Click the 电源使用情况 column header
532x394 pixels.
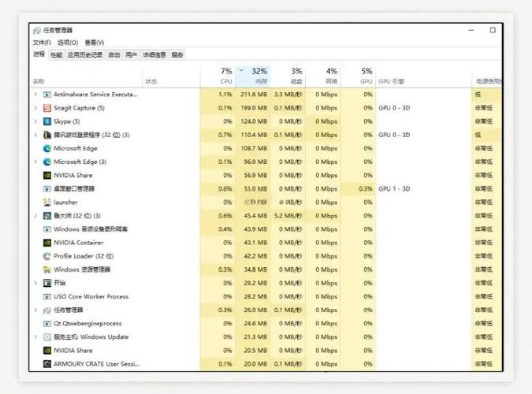(x=487, y=76)
